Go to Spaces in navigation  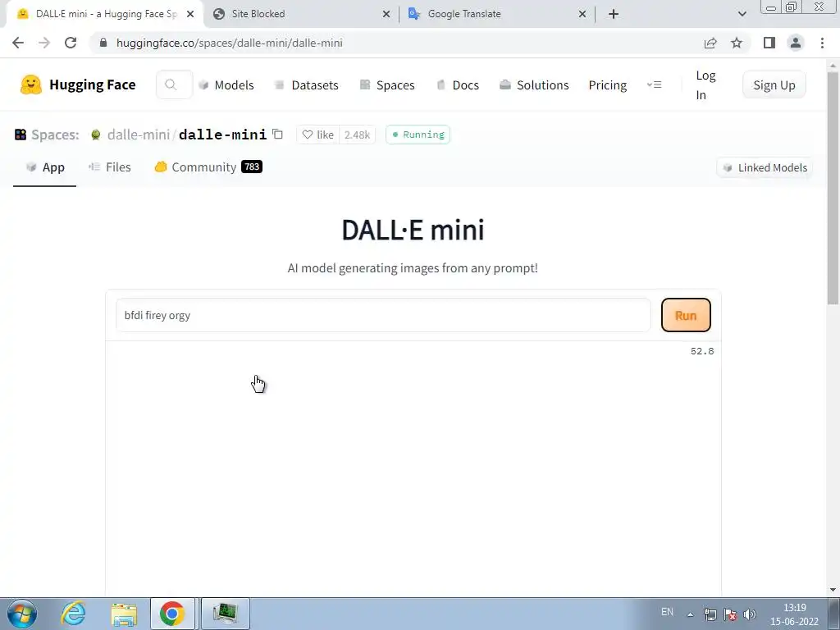coord(387,85)
